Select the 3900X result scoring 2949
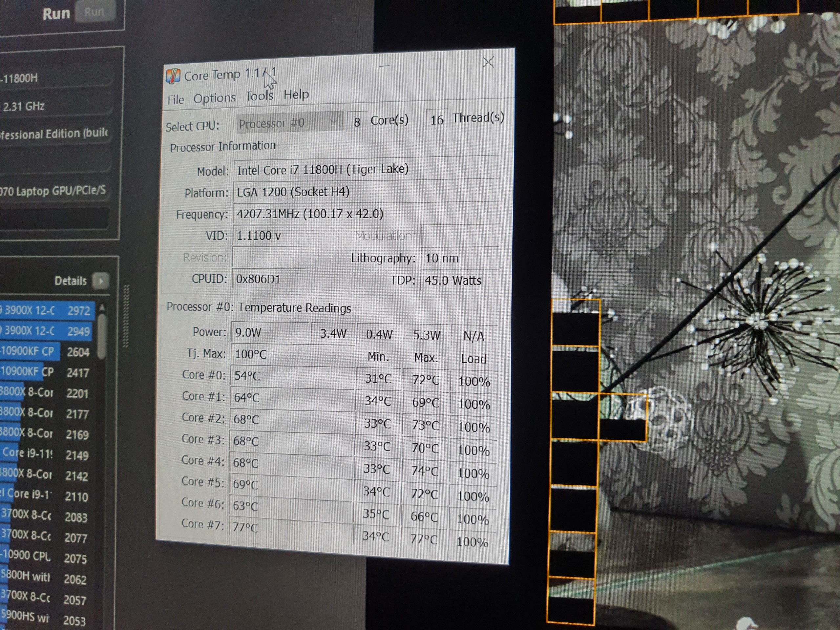The image size is (840, 630). (46, 331)
